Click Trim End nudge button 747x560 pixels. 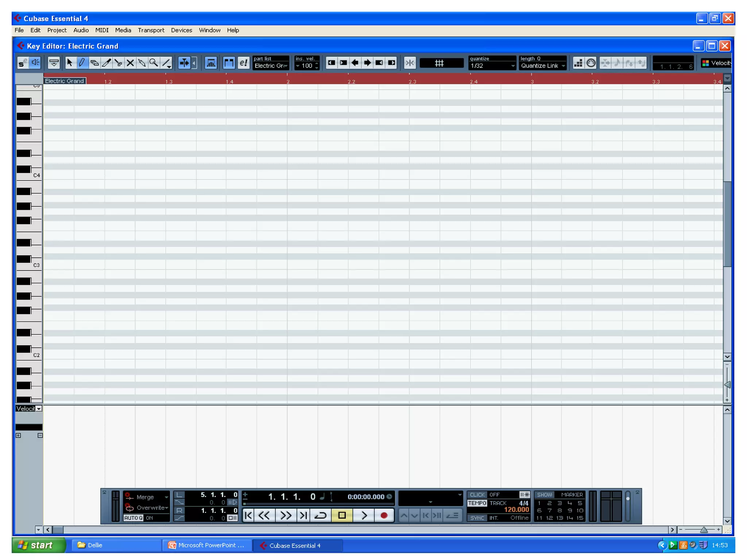391,63
